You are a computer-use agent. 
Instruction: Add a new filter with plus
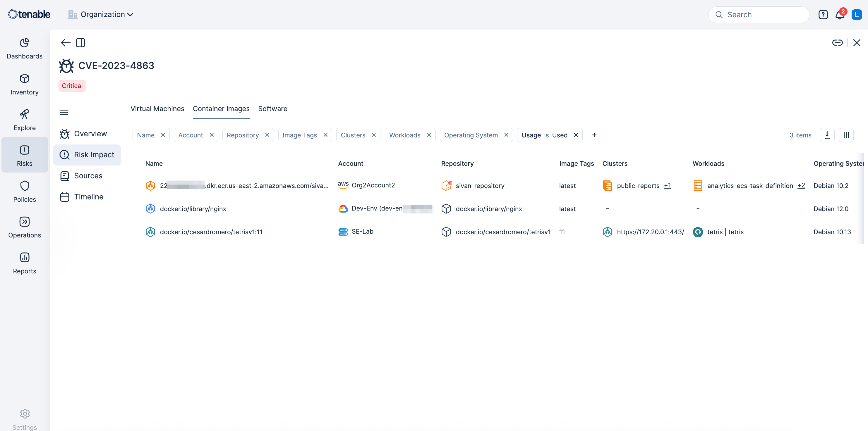594,135
